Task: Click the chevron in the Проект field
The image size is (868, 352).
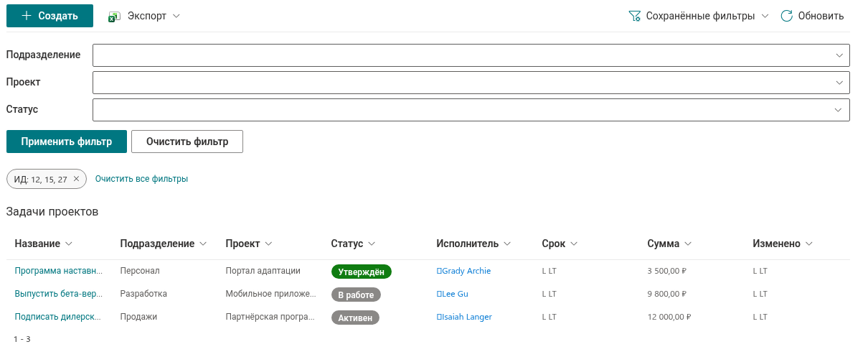Action: pyautogui.click(x=839, y=83)
